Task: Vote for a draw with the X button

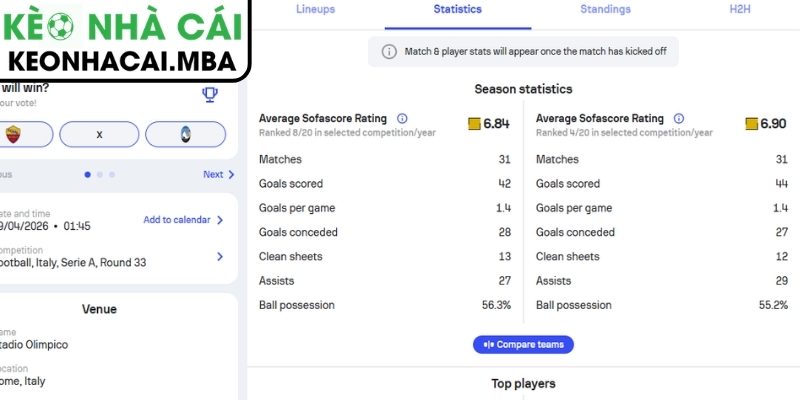Action: (x=99, y=134)
